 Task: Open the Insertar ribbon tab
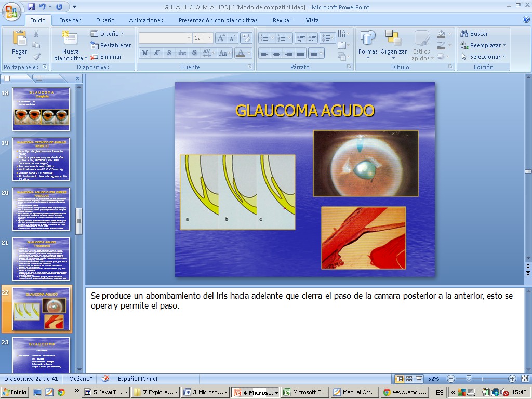[x=70, y=20]
